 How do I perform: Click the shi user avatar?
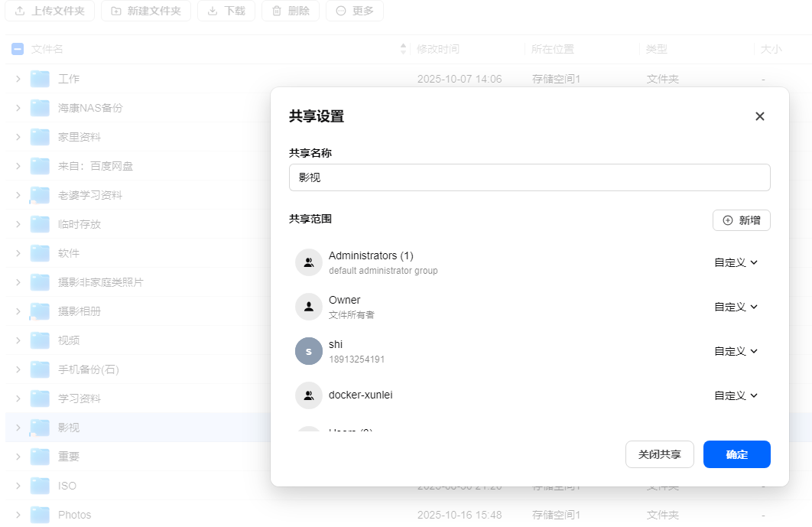[x=309, y=351]
